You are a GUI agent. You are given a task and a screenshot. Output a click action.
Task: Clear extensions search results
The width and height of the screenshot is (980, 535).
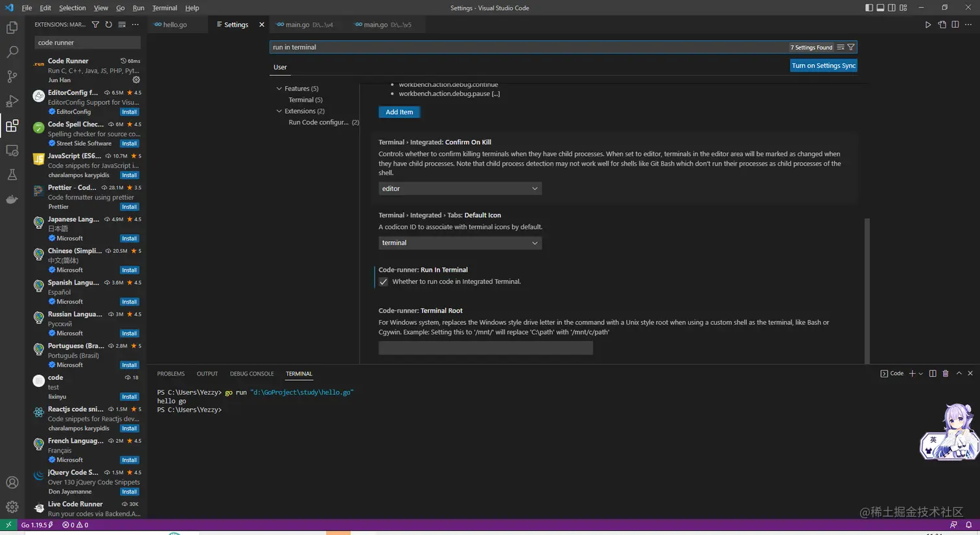coord(122,25)
